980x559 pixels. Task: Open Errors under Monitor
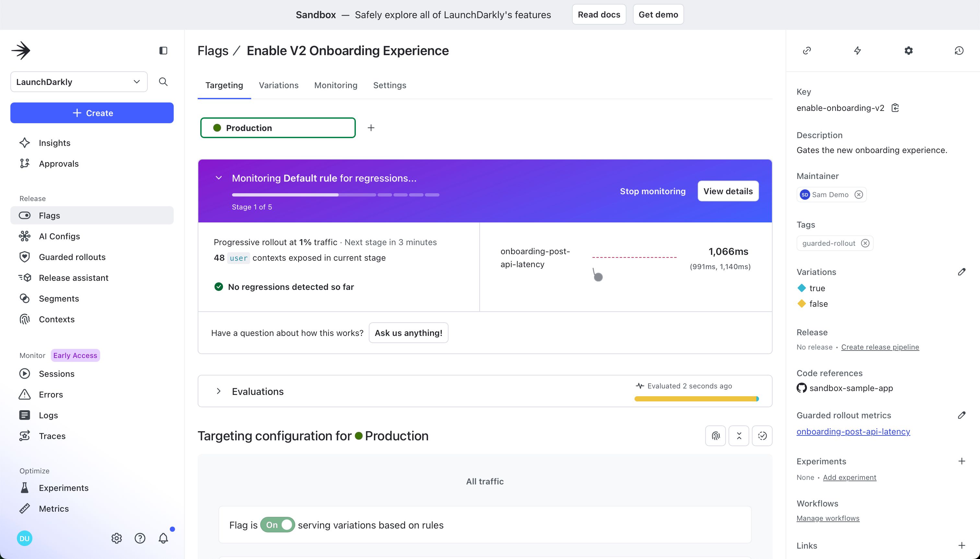click(x=92, y=394)
